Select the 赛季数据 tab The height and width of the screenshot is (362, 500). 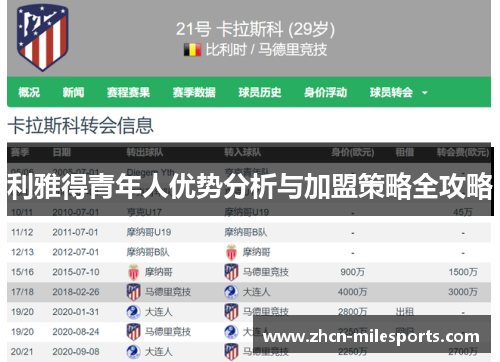coord(194,92)
